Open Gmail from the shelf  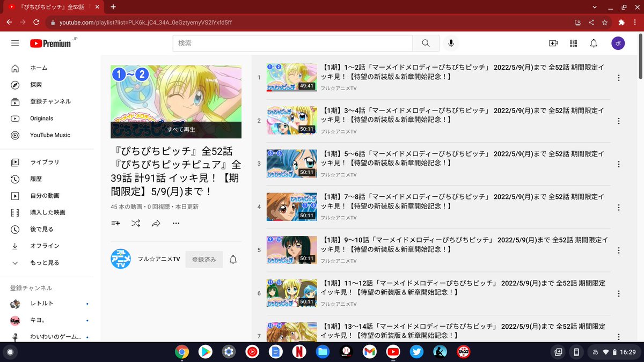369,352
